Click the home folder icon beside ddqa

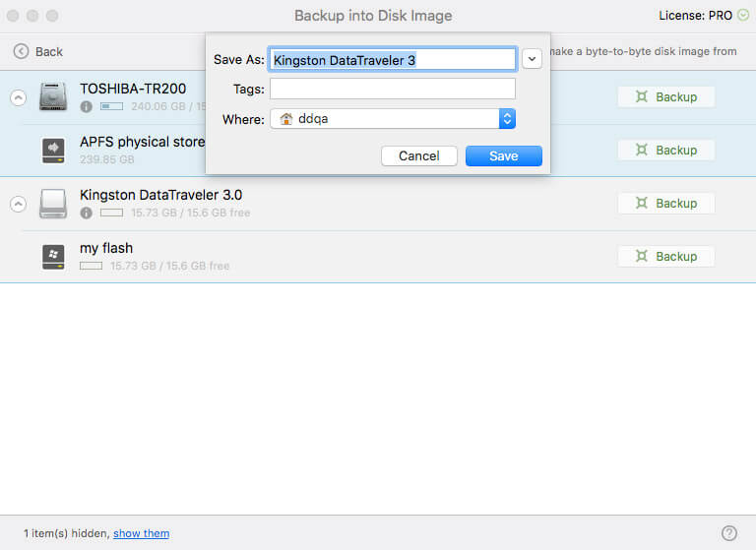click(x=285, y=119)
